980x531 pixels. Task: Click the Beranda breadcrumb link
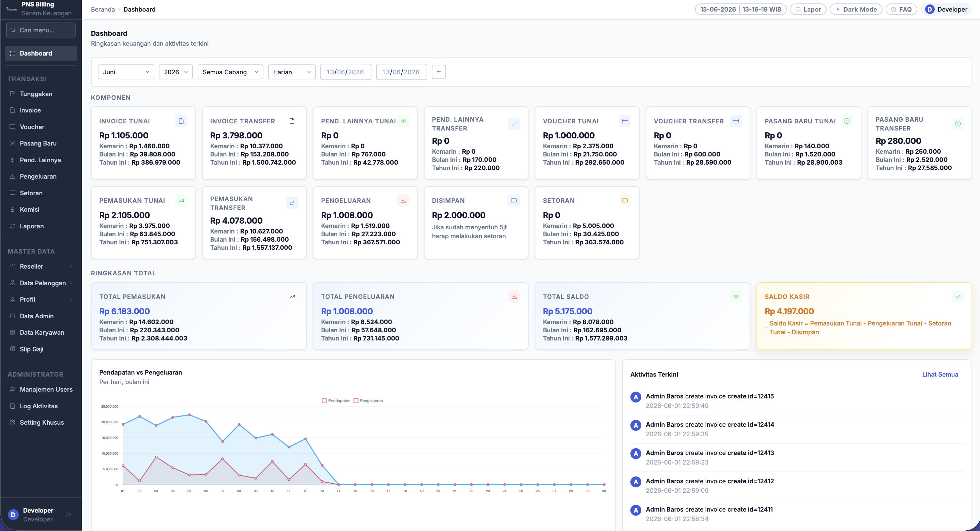[x=103, y=10]
